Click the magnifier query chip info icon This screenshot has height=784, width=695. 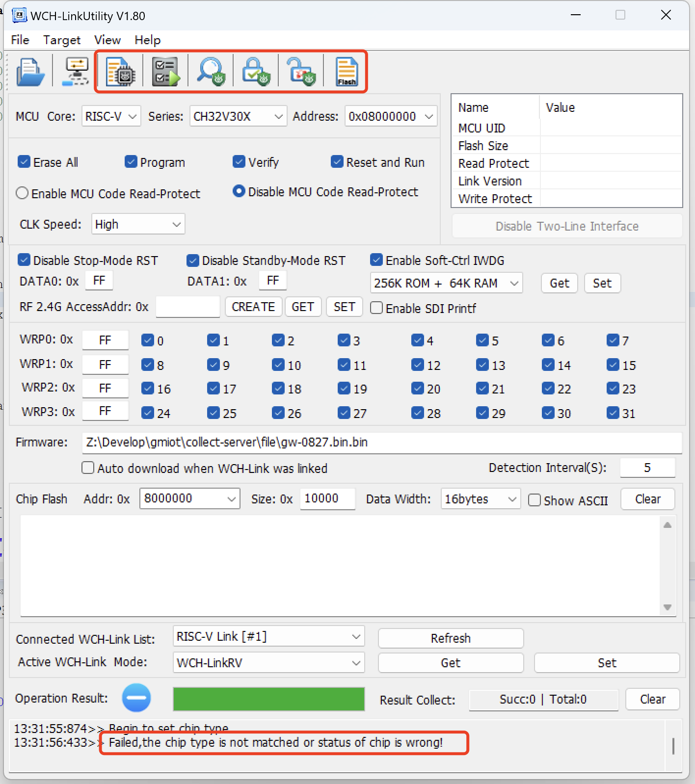pyautogui.click(x=211, y=72)
